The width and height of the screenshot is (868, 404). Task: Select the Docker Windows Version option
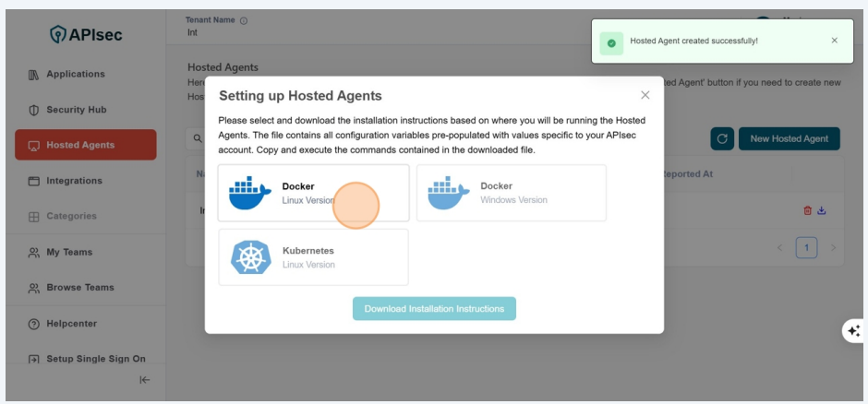tap(512, 193)
